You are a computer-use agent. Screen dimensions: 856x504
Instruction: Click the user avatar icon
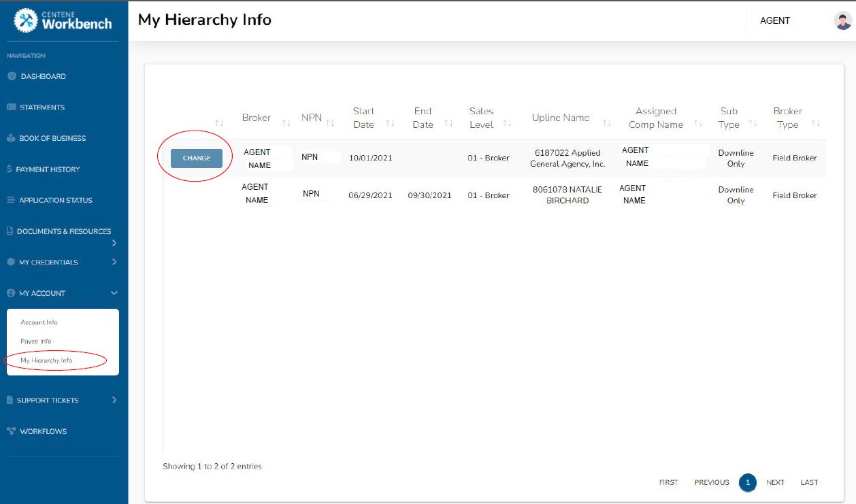tap(842, 20)
